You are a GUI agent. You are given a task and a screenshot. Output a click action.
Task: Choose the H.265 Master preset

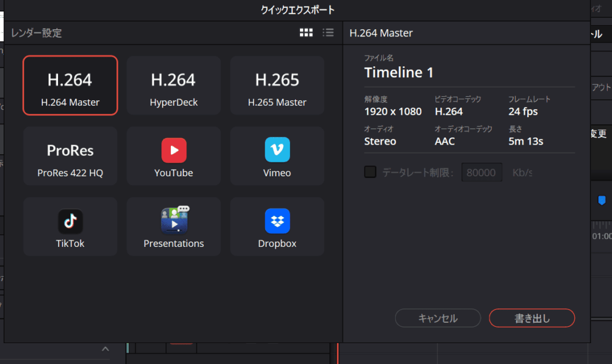pos(277,85)
